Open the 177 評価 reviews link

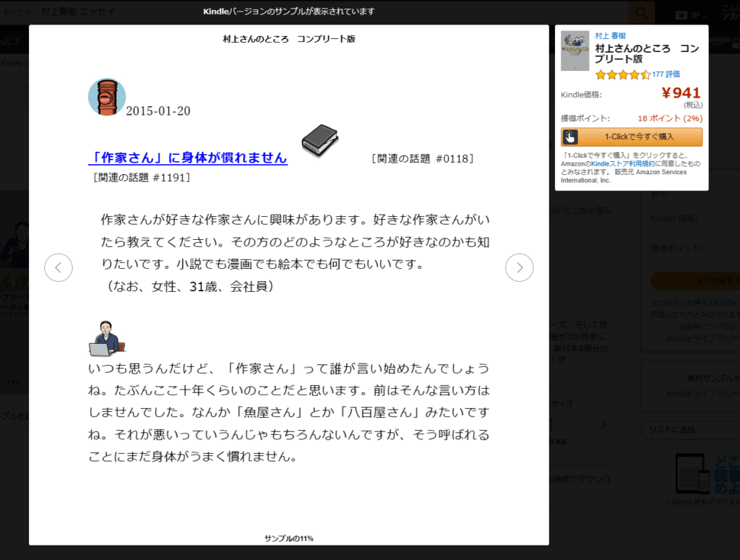click(666, 74)
